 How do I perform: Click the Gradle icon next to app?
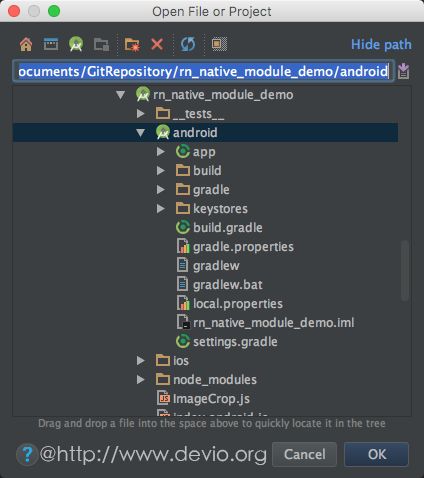[x=183, y=151]
